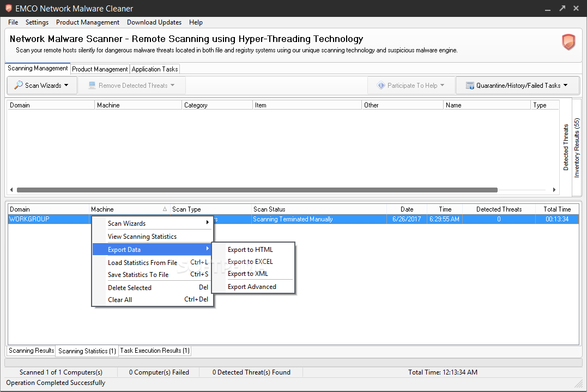Select Export Advanced option
The width and height of the screenshot is (587, 392).
253,286
